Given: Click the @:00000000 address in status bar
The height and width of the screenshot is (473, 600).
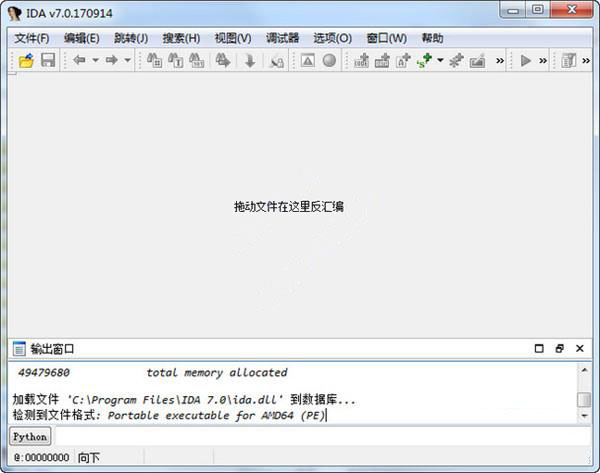Looking at the screenshot, I should pos(42,458).
